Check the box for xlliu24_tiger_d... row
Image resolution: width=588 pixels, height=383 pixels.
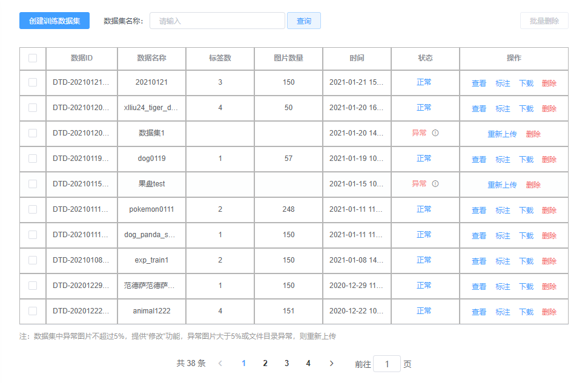click(33, 108)
